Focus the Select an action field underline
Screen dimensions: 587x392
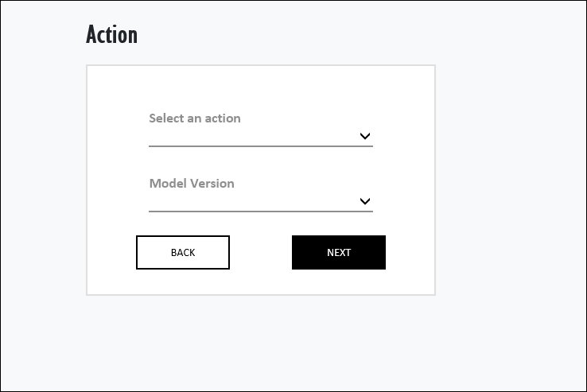click(260, 146)
